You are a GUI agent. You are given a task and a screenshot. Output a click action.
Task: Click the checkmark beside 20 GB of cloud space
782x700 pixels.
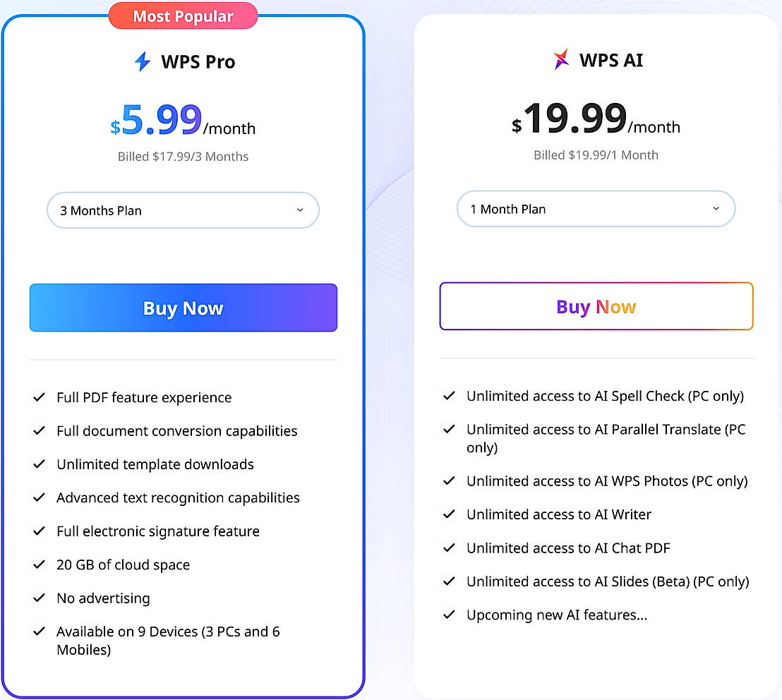point(40,565)
